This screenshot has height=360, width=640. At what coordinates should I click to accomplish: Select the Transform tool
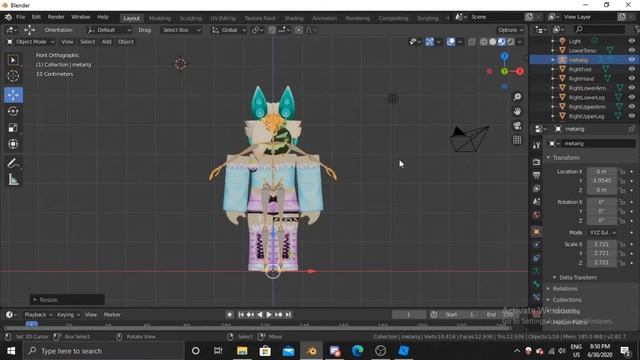13,144
